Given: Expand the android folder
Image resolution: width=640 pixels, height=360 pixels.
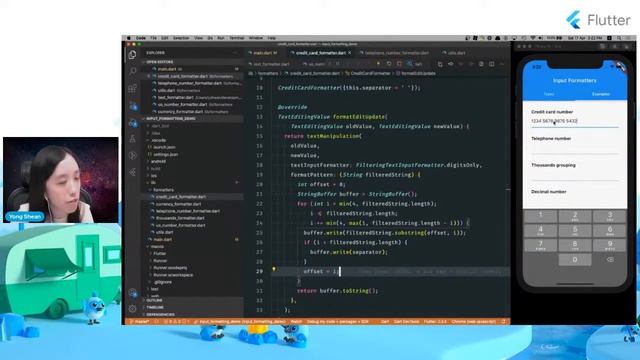Looking at the screenshot, I should [x=158, y=162].
